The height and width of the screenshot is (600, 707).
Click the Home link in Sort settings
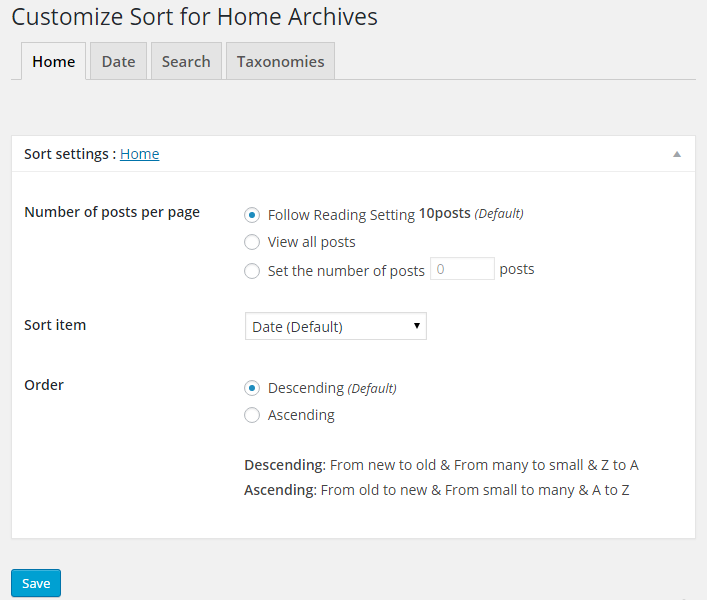point(140,154)
